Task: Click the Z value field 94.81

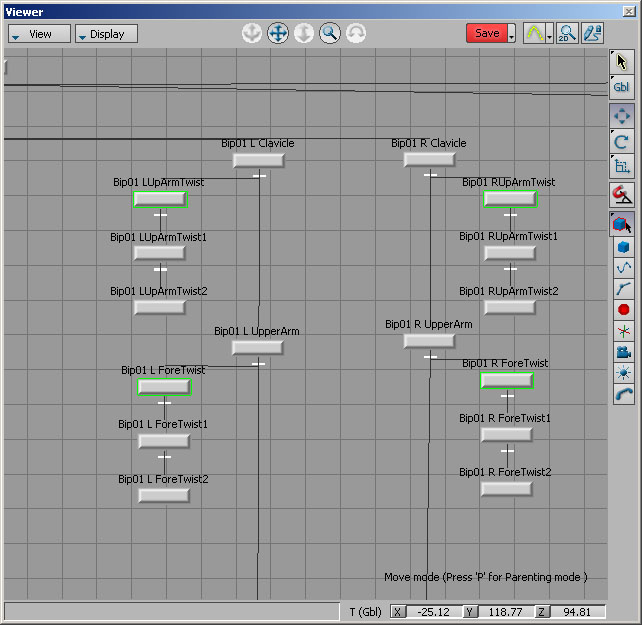Action: pyautogui.click(x=577, y=612)
